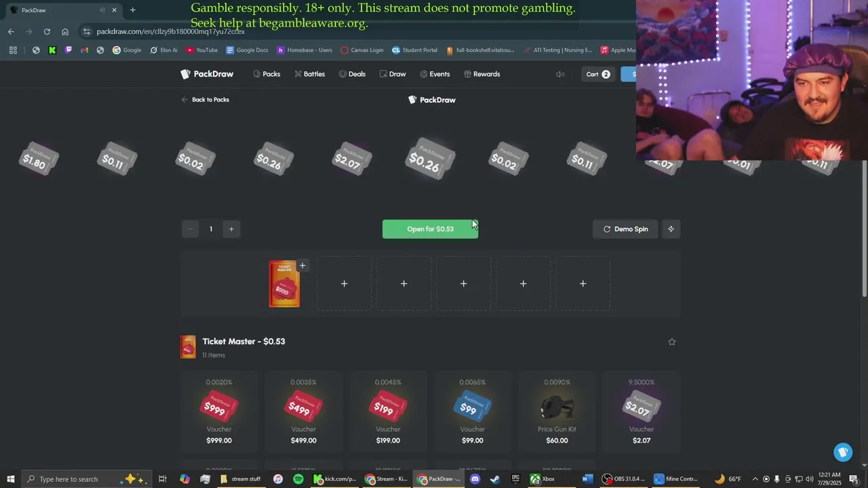Start a Demo Spin
This screenshot has height=488, width=868.
click(625, 229)
